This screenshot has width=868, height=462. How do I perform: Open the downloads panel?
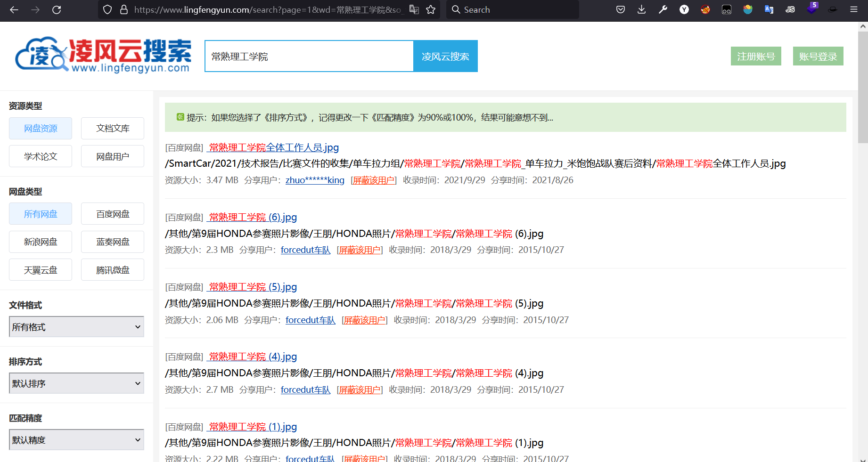(x=642, y=9)
